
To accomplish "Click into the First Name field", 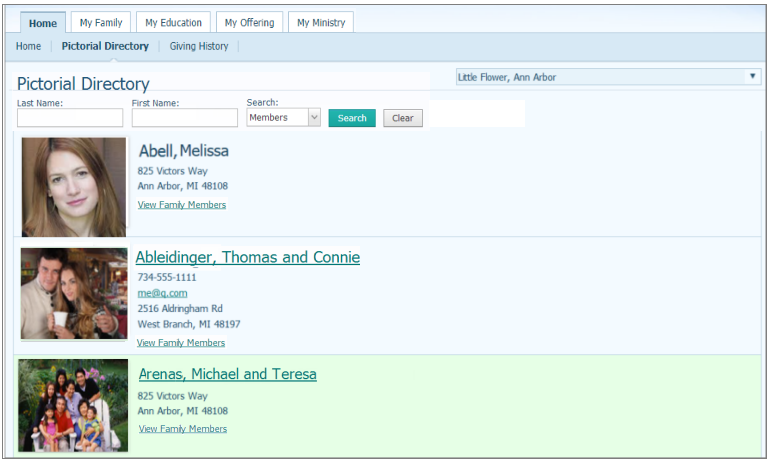I will point(184,118).
